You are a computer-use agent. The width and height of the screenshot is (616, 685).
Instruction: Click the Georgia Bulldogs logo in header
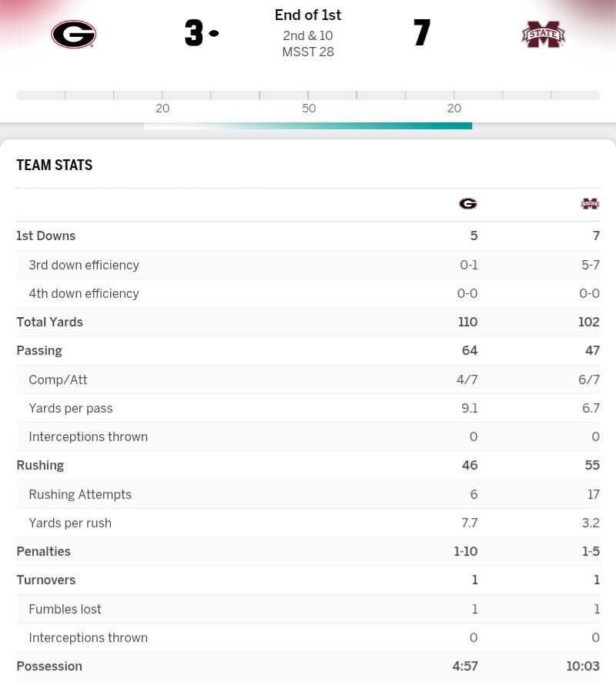coord(73,34)
